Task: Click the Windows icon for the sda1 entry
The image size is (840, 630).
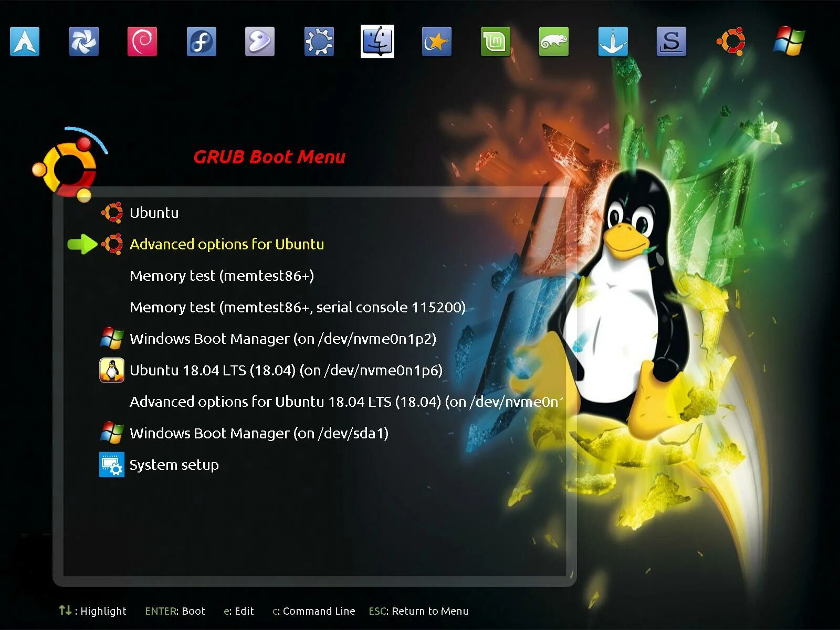Action: [x=112, y=433]
